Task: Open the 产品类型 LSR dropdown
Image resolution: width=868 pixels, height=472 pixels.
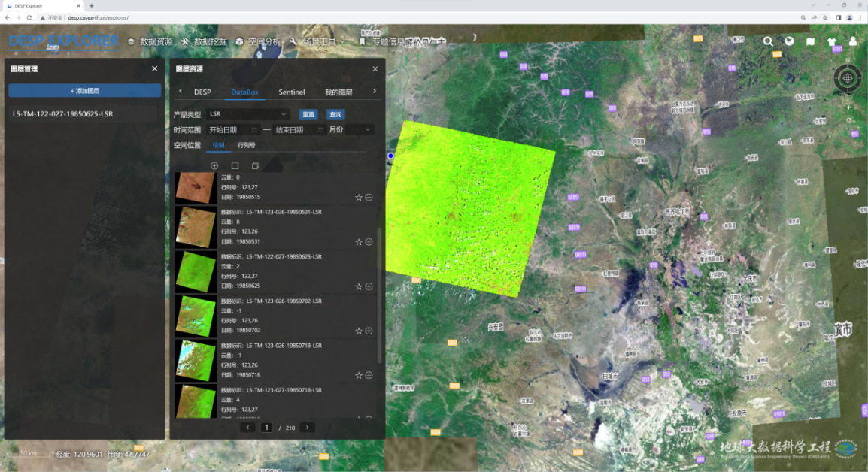Action: coord(248,114)
